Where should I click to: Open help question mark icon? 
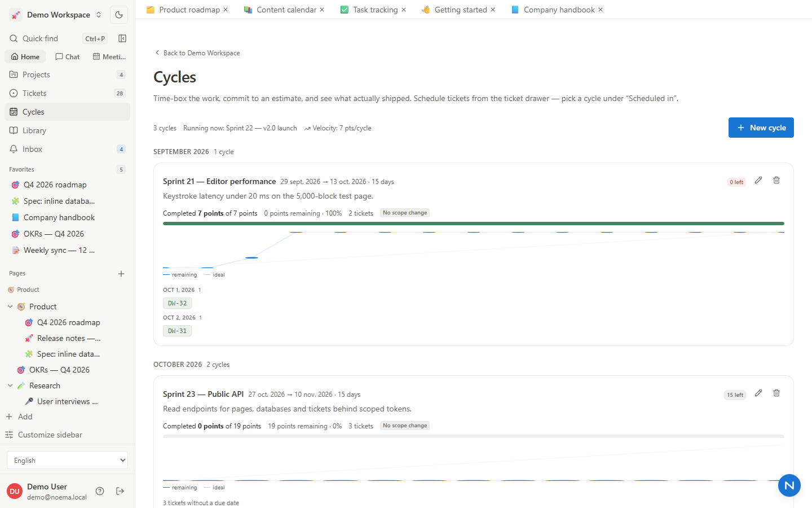(100, 491)
